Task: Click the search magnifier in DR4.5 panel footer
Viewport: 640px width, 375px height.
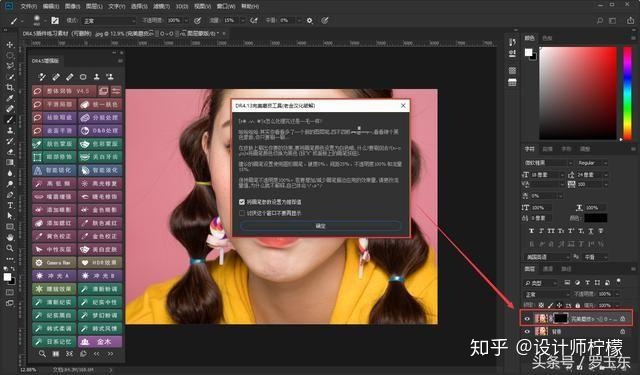Action: (x=42, y=353)
